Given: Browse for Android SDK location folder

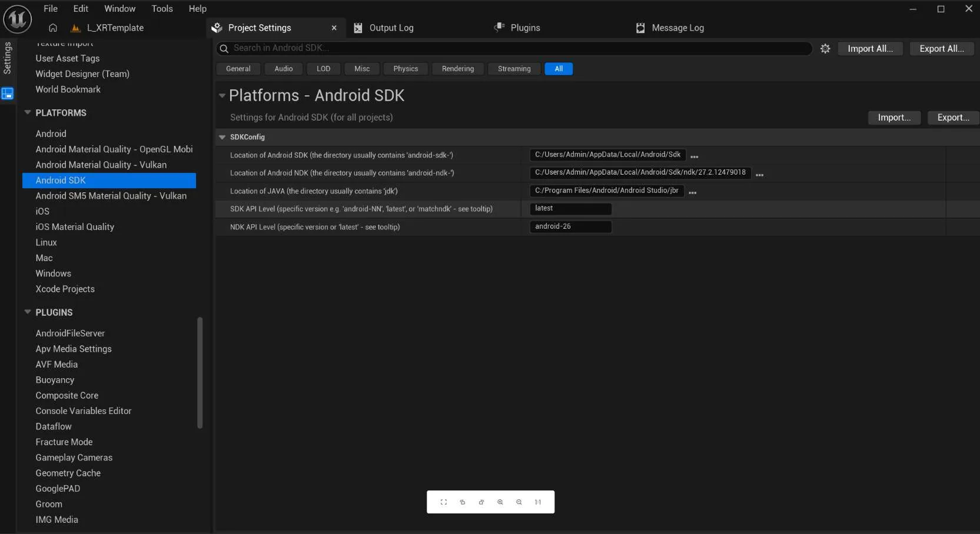Looking at the screenshot, I should click(x=695, y=156).
